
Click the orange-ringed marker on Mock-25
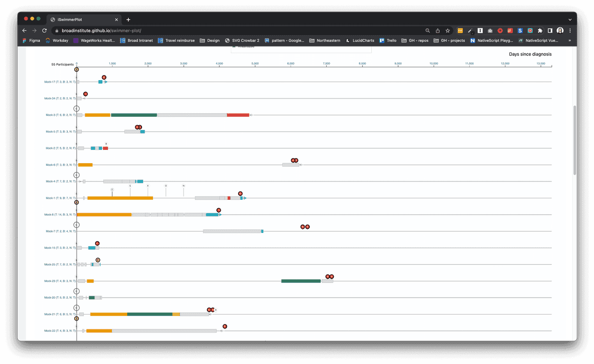(98, 260)
